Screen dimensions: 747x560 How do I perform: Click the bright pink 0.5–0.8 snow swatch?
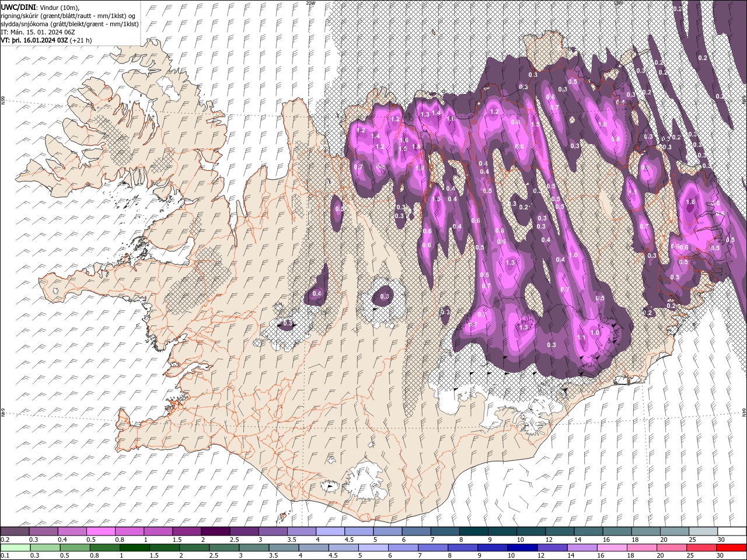click(101, 531)
